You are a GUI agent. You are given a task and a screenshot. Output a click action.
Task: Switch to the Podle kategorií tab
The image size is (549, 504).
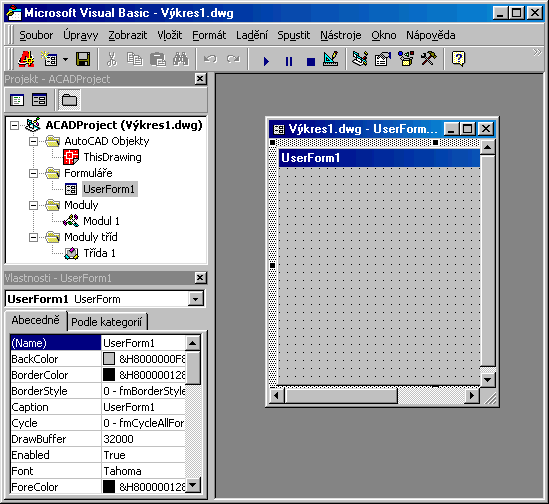106,322
